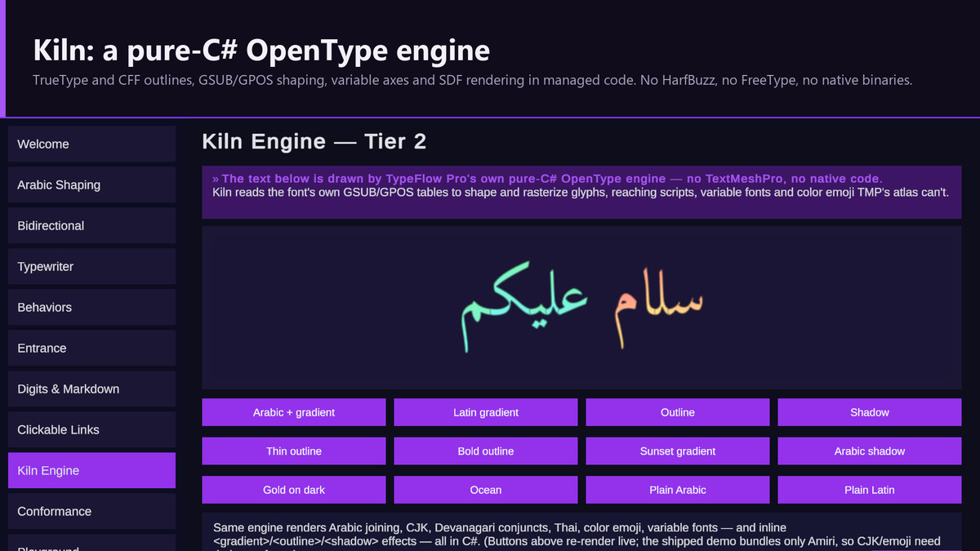Choose the Gold on dark preset

(x=294, y=490)
